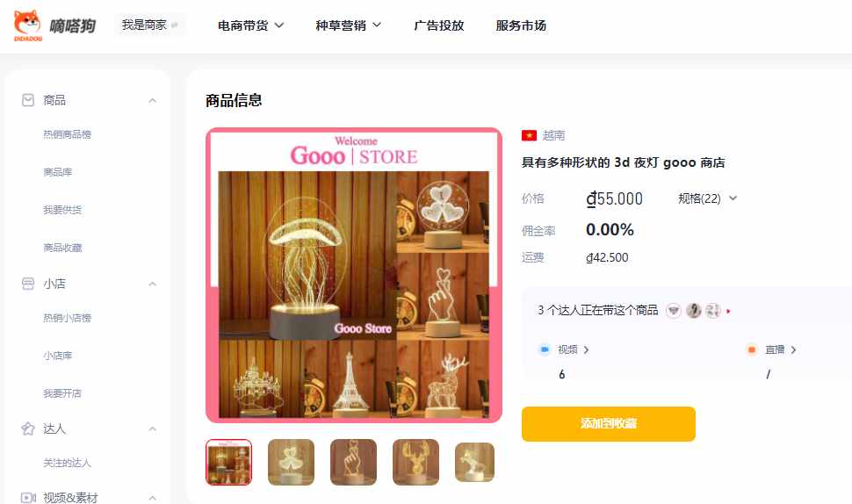Open the 服务市场 menu item
Image resolution: width=852 pixels, height=504 pixels.
click(521, 25)
